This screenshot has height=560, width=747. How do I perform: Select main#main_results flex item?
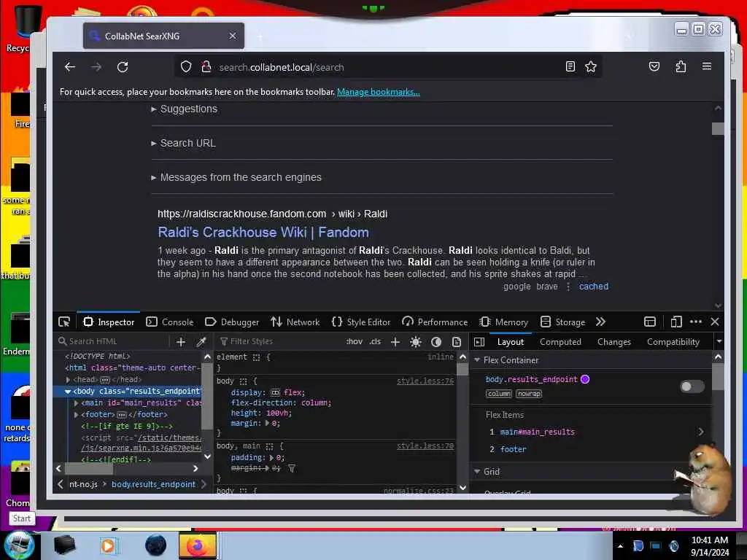coord(537,432)
